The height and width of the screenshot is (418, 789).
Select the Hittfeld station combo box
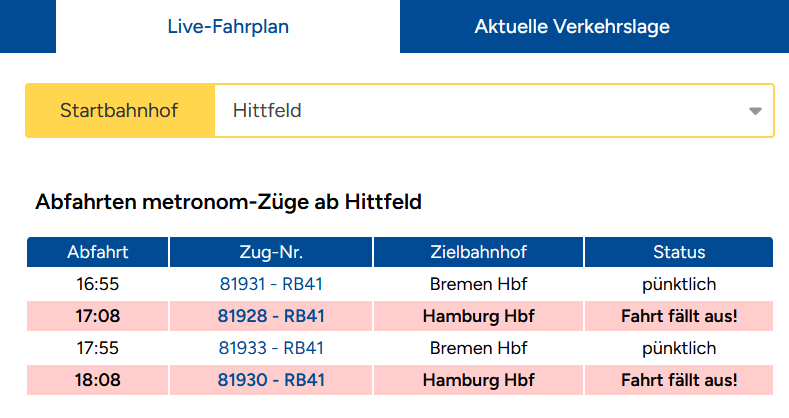[494, 111]
